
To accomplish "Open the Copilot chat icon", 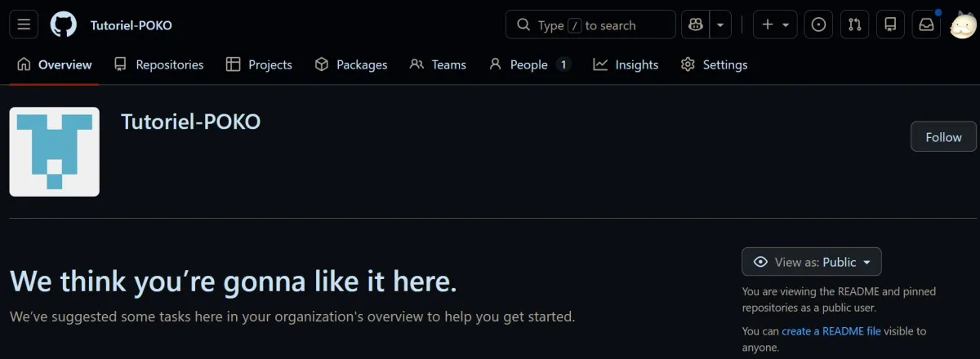I will [x=696, y=24].
